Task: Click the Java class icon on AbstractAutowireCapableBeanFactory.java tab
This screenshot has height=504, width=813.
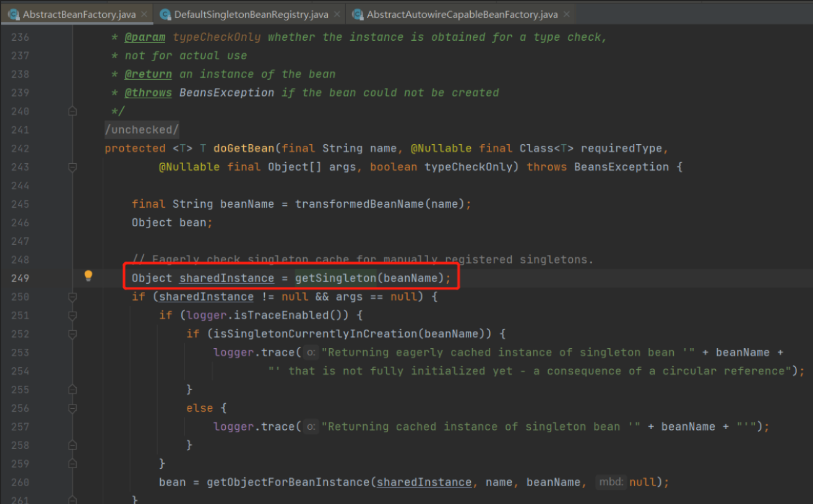Action: coord(358,14)
